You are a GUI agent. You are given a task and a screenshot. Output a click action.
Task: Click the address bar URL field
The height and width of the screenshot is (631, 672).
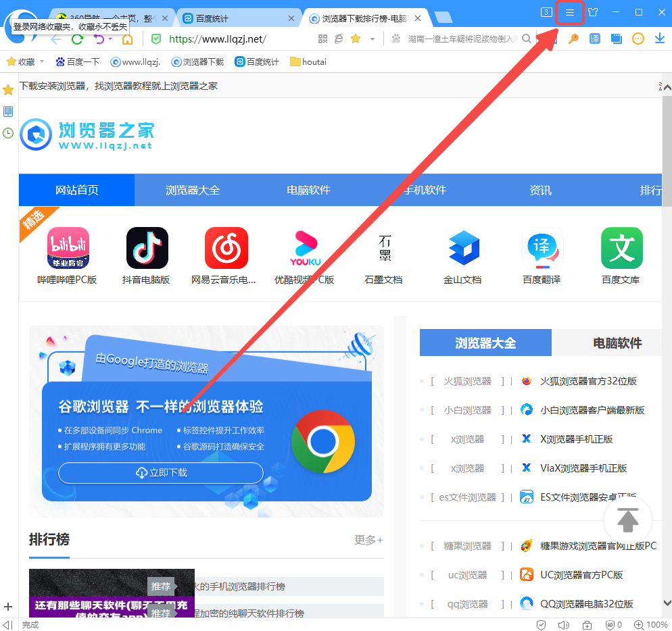click(240, 39)
